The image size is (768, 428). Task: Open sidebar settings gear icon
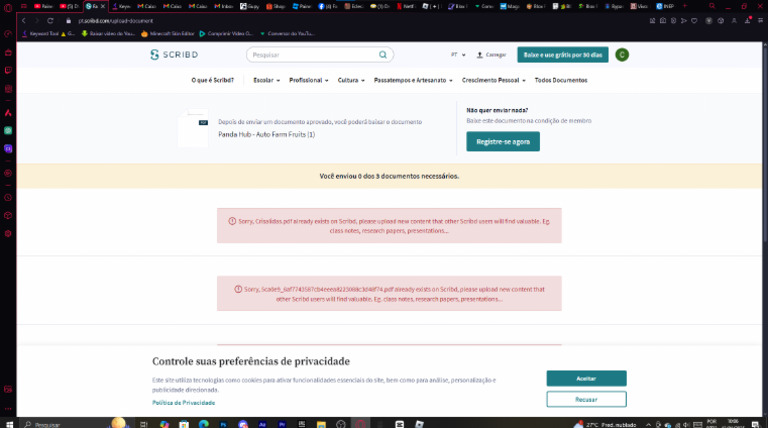click(8, 234)
